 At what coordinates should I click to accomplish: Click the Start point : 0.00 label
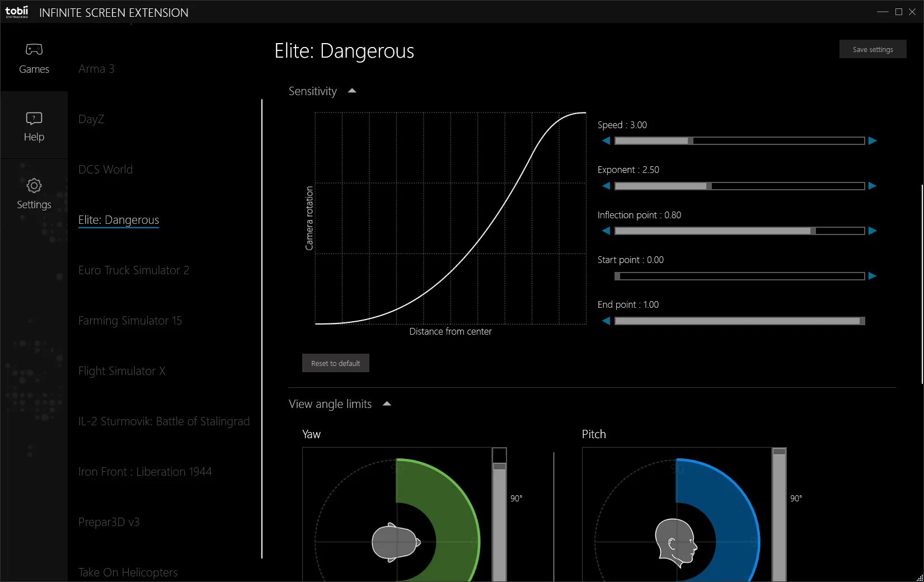tap(630, 260)
